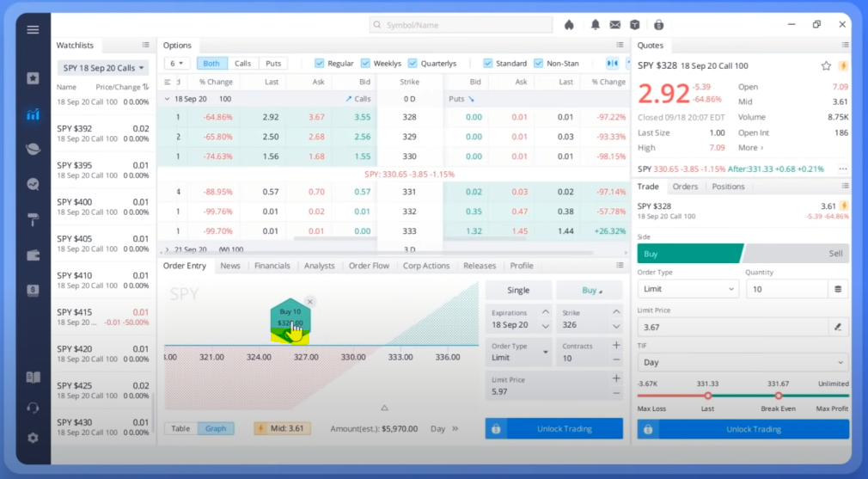Switch to the Order Flow tab
This screenshot has width=868, height=479.
pos(369,266)
